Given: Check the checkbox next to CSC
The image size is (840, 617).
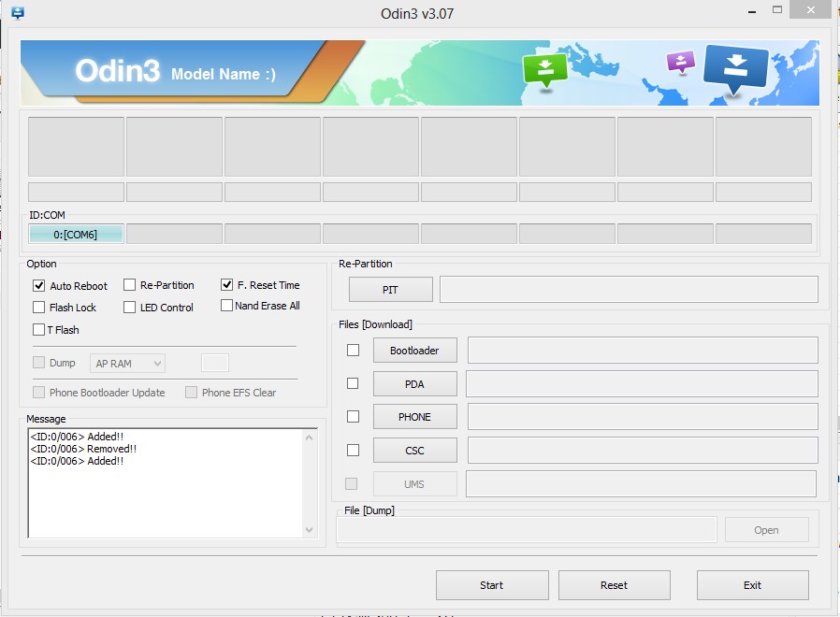Looking at the screenshot, I should point(353,450).
